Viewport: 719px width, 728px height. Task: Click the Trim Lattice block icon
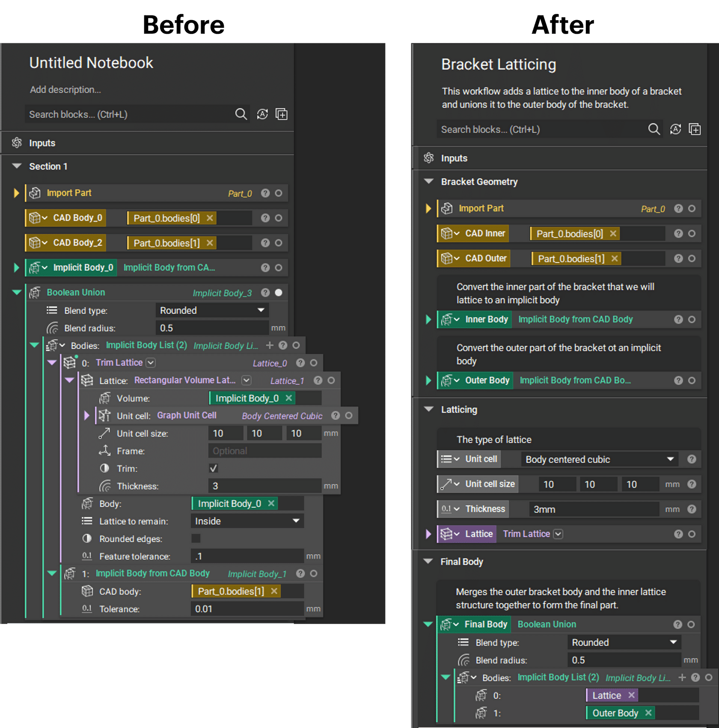tap(69, 363)
